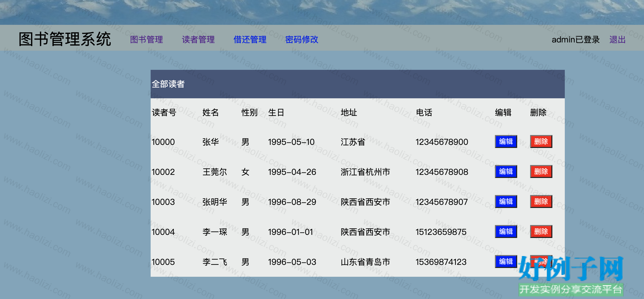Click the 性别 column header
Image resolution: width=644 pixels, height=299 pixels.
point(249,113)
